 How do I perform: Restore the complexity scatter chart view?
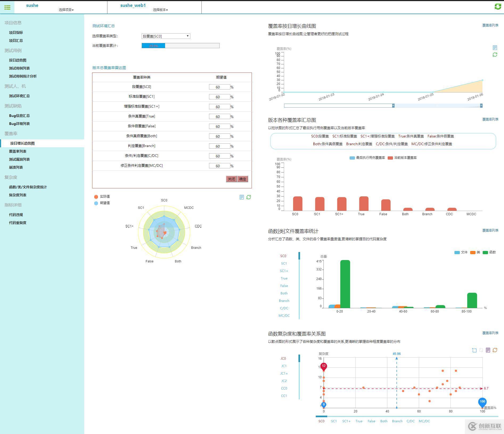[495, 350]
